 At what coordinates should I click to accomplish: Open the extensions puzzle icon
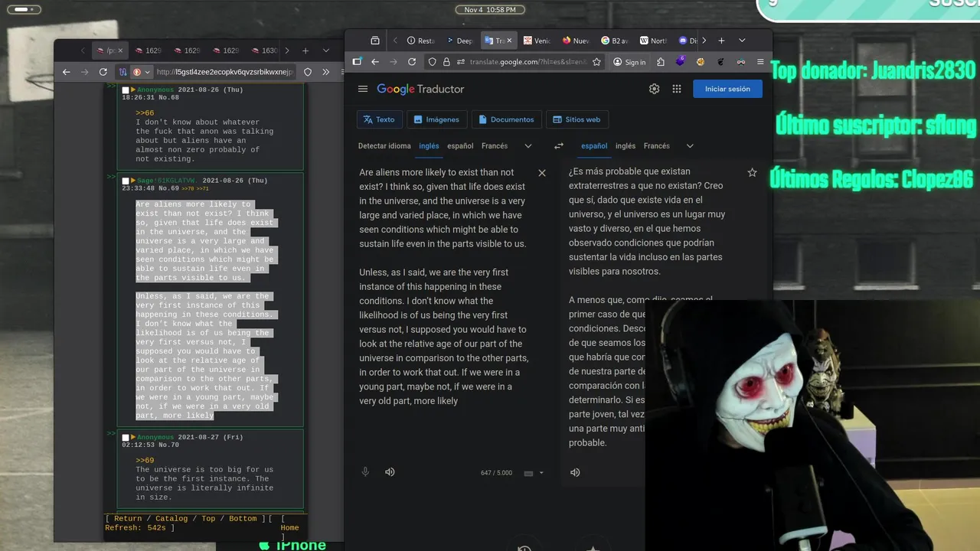[x=661, y=62]
